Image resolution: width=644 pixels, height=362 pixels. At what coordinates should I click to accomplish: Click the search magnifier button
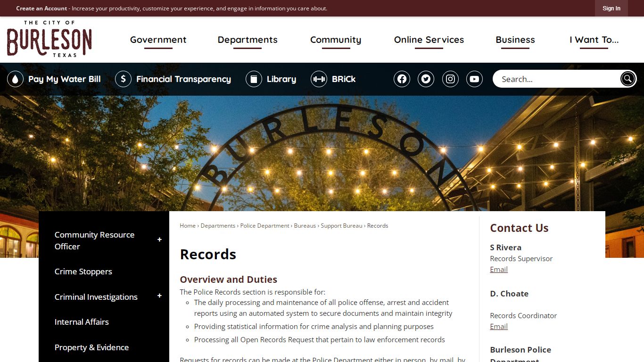pos(627,79)
